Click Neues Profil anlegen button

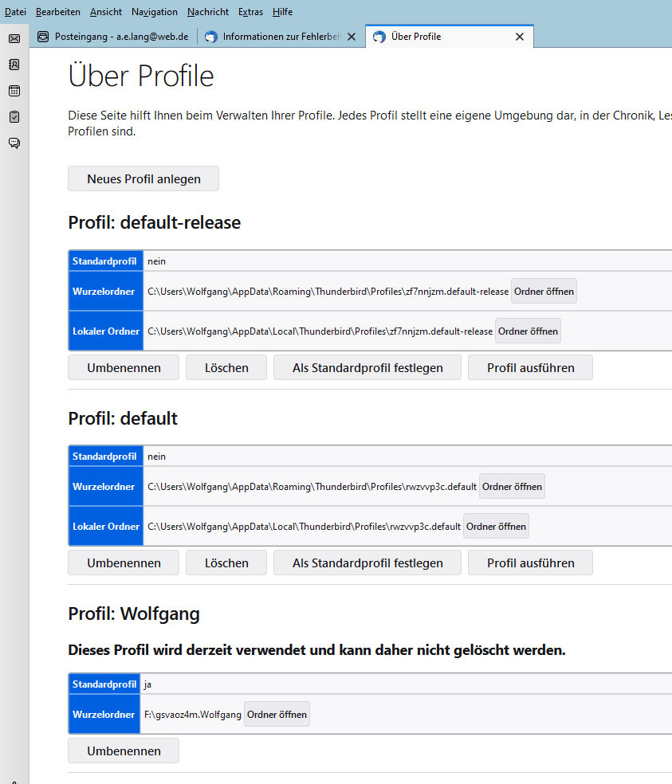click(x=143, y=178)
